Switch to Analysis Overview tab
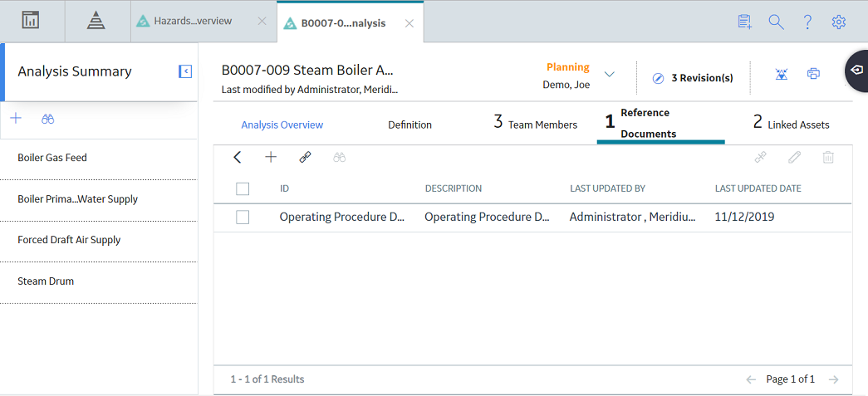 click(x=282, y=125)
